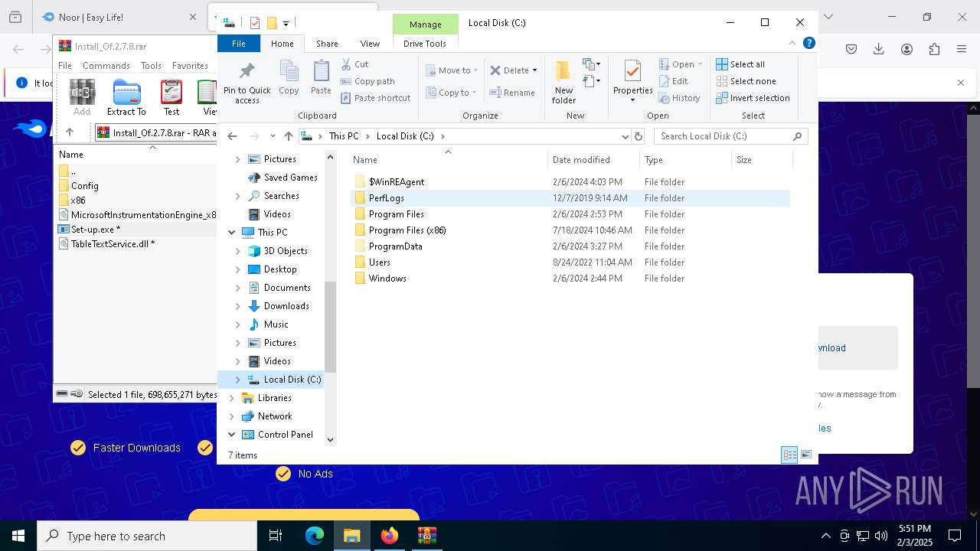
Task: Select Set-up.exe in WinRAR list
Action: coord(96,230)
